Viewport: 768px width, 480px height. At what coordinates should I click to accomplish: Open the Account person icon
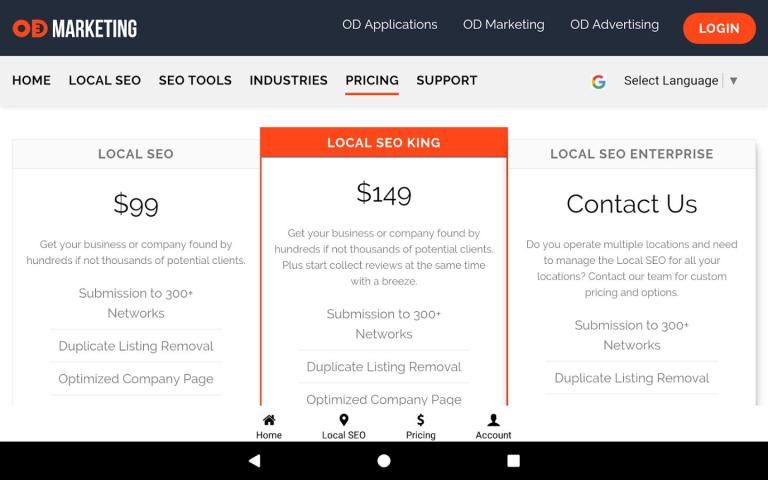tap(493, 421)
